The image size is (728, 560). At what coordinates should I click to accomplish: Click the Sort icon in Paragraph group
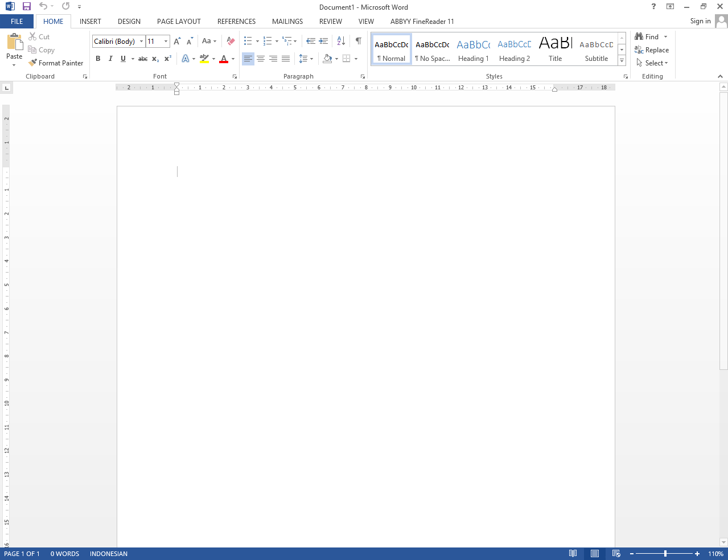click(x=340, y=41)
